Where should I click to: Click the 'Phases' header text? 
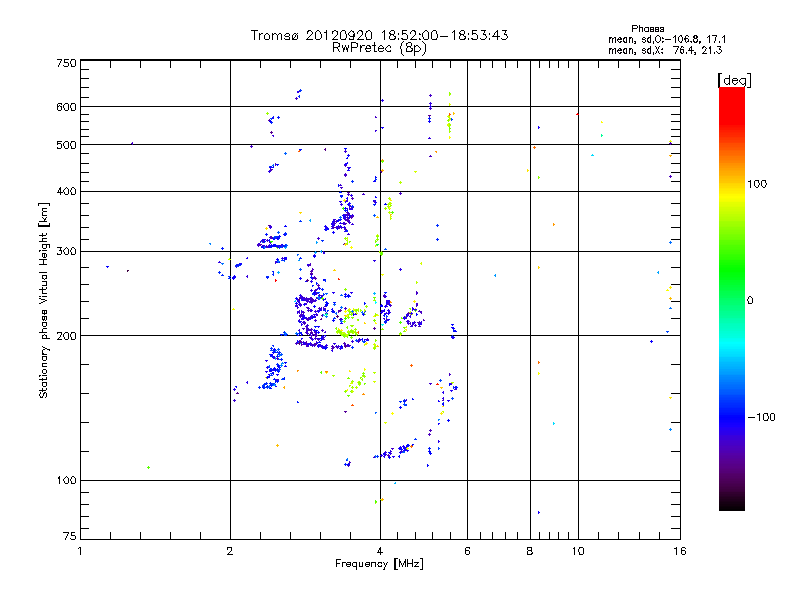(647, 29)
